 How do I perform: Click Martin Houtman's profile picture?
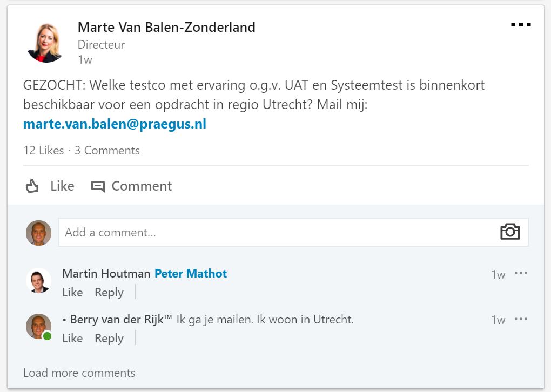pyautogui.click(x=38, y=281)
